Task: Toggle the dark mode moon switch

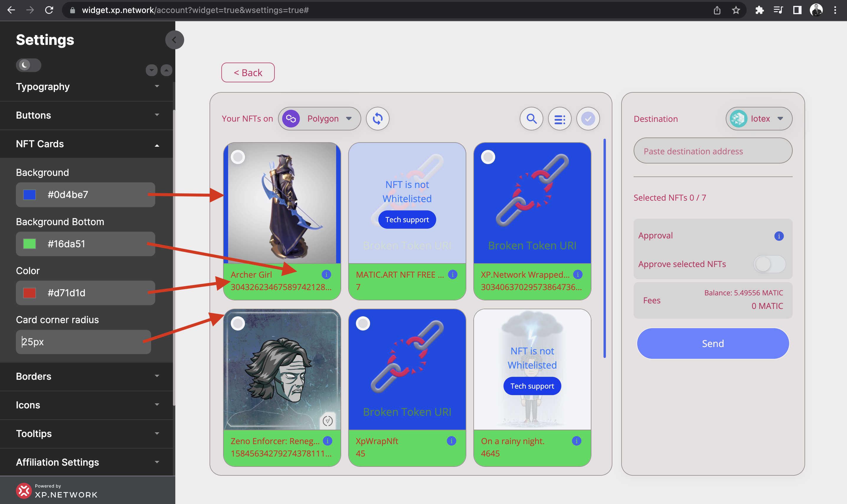Action: pos(29,65)
